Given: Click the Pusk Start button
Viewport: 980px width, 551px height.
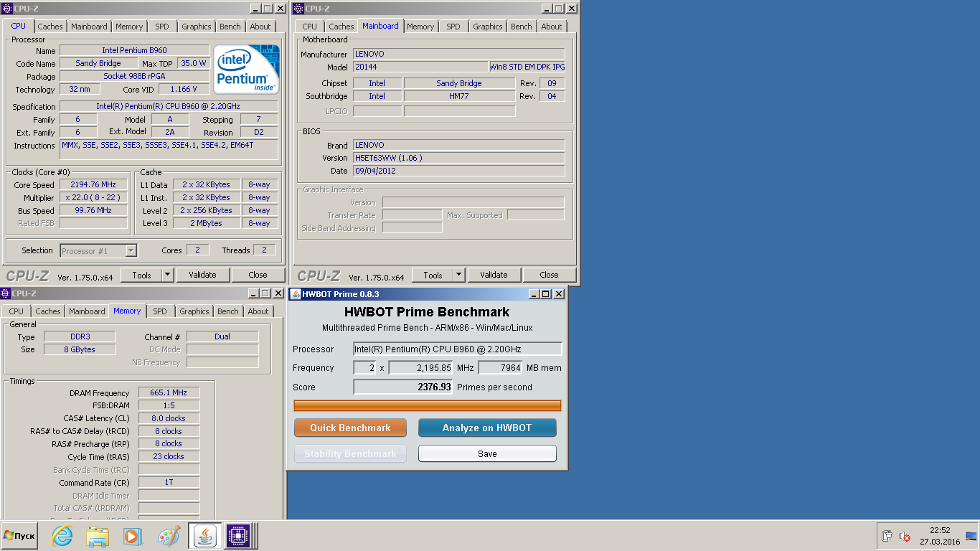Looking at the screenshot, I should (19, 536).
